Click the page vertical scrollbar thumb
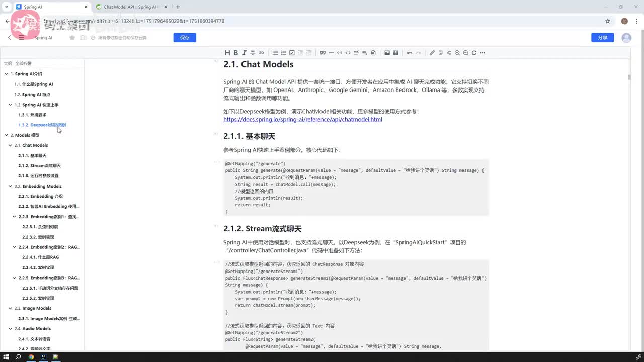The height and width of the screenshot is (362, 644). 629,77
